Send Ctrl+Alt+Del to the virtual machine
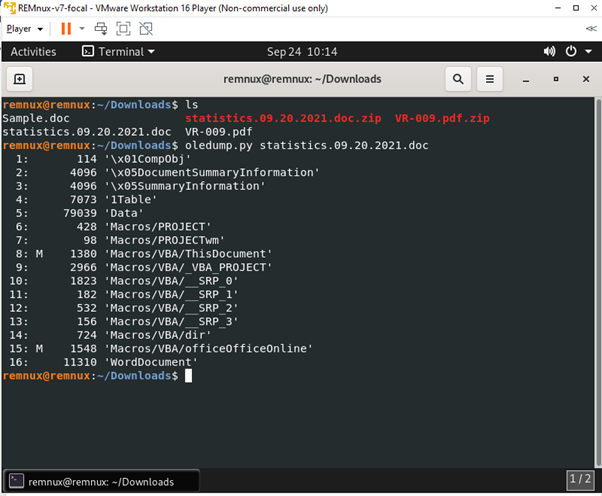Viewport: 602px width, 496px height. 101,29
